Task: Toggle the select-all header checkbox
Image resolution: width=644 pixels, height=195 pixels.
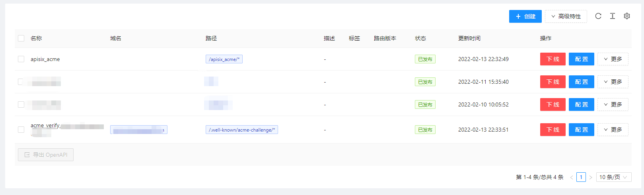Action: point(21,38)
